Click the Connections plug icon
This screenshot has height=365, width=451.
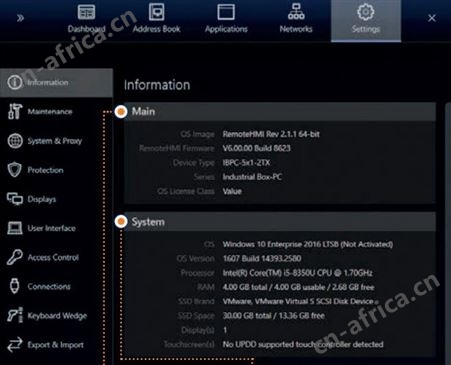coord(15,286)
